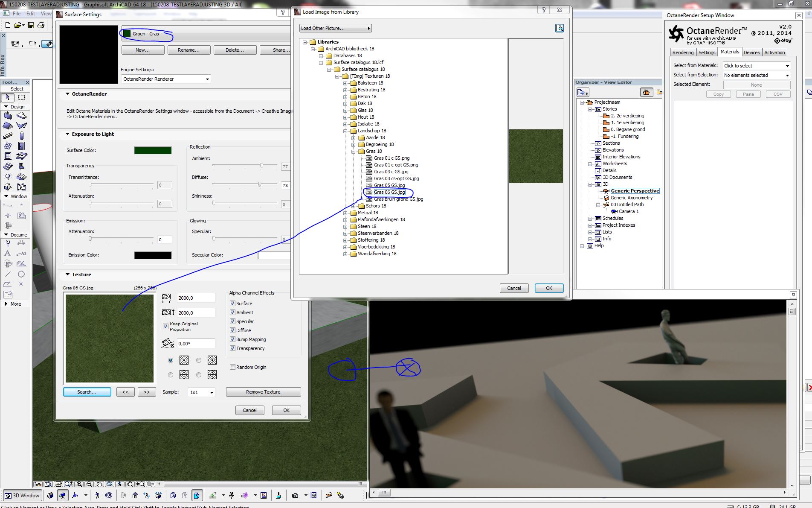This screenshot has height=508, width=812.
Task: Open the Sample 1x1 dropdown
Action: [201, 392]
